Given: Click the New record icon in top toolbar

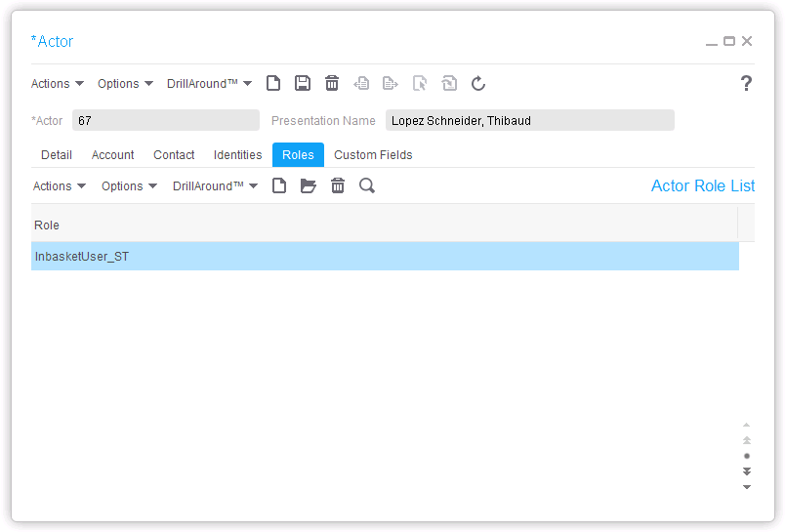Looking at the screenshot, I should point(273,84).
